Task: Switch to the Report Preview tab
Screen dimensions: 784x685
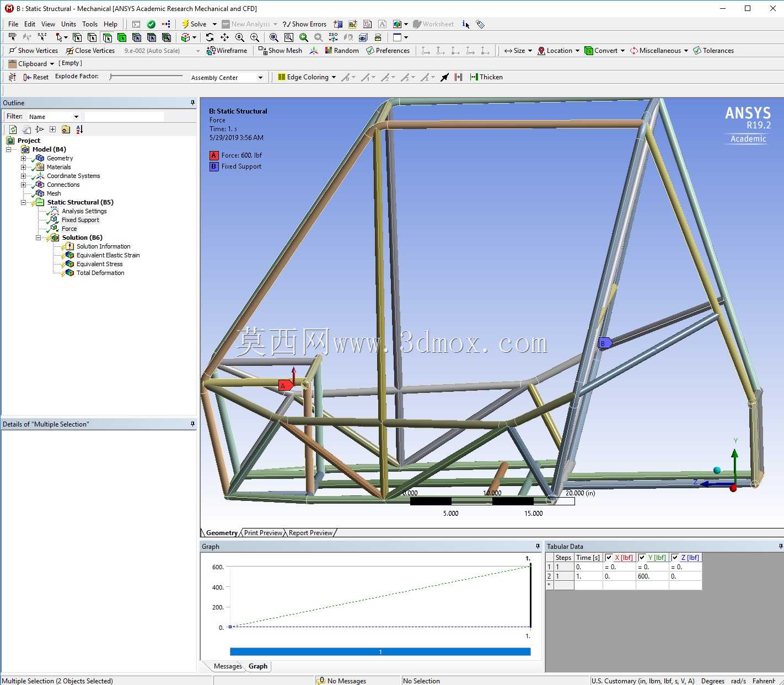Action: coord(310,533)
